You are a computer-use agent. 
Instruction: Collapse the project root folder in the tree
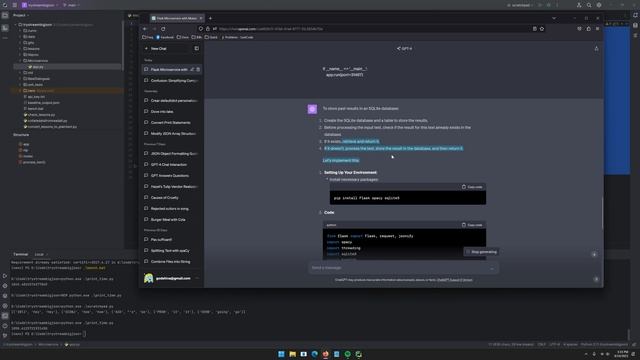(16, 24)
